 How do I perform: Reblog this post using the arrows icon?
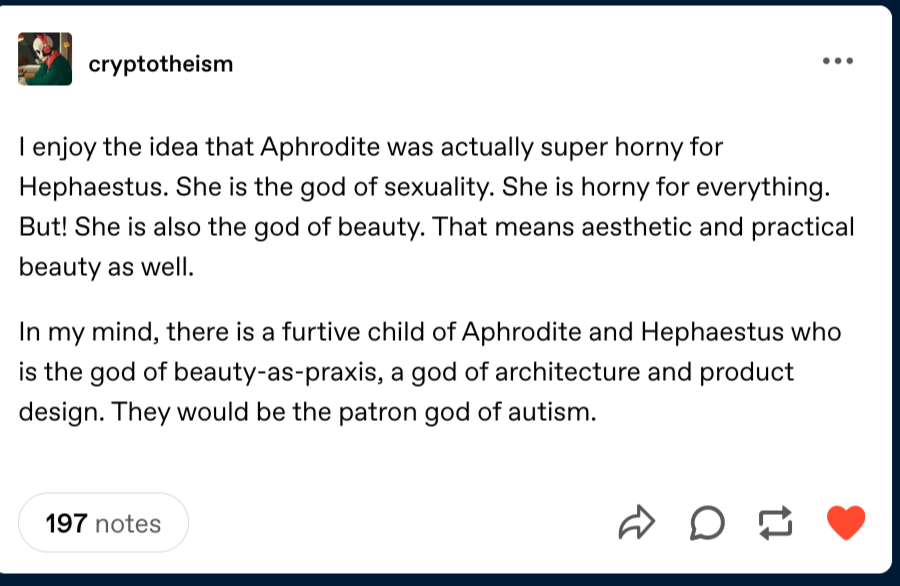(x=775, y=523)
